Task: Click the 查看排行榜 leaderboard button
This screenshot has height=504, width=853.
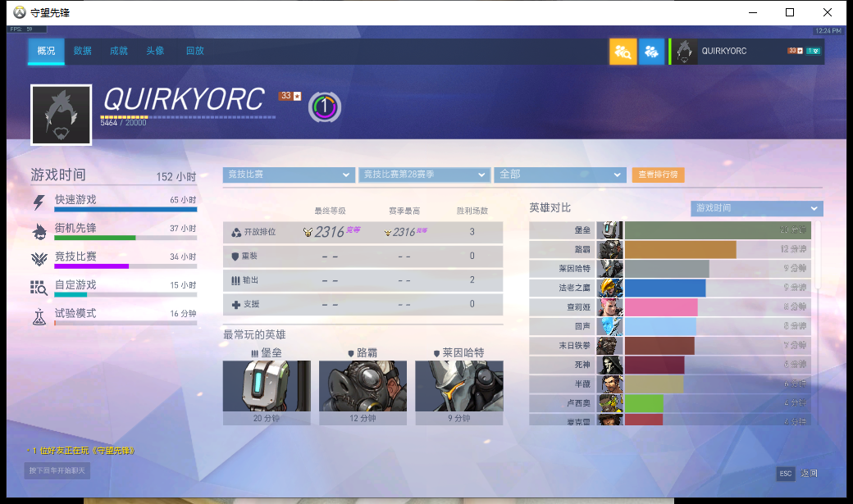Action: (x=659, y=175)
